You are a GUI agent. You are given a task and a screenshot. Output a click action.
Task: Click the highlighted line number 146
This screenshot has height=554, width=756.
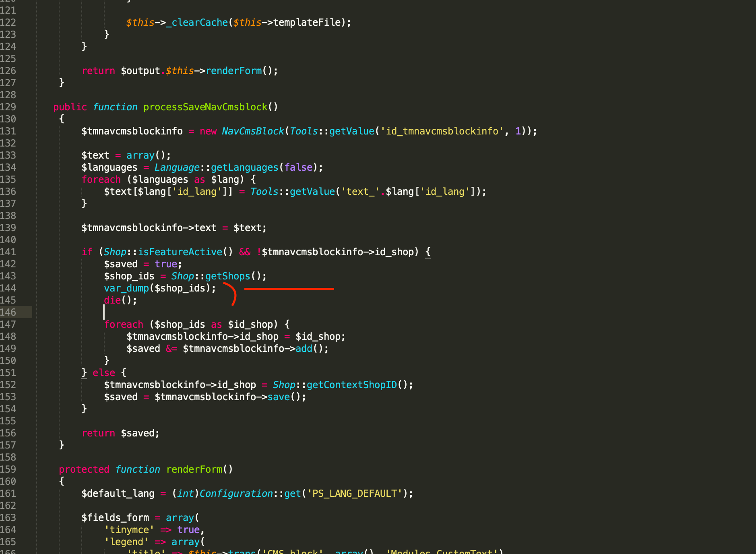[x=8, y=312]
